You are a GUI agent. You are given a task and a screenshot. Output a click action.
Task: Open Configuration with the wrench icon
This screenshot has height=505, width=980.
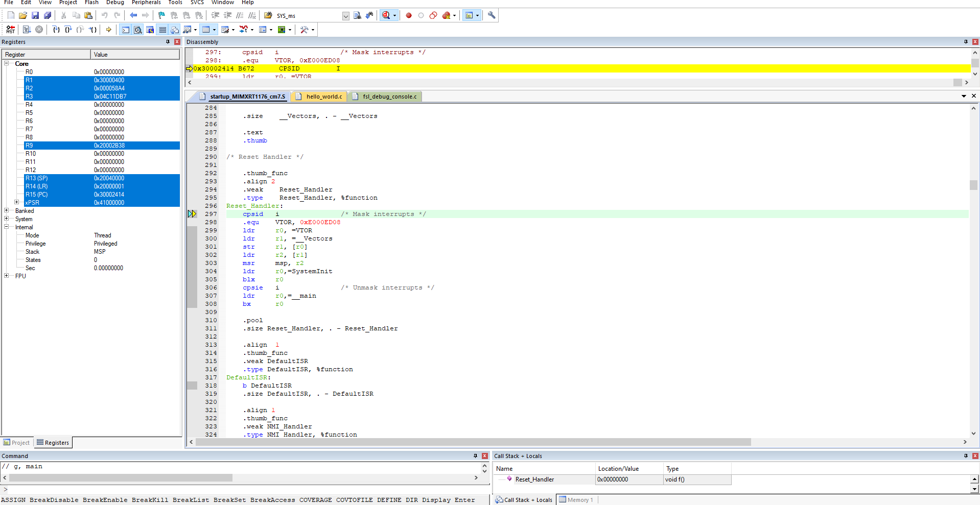[x=492, y=15]
